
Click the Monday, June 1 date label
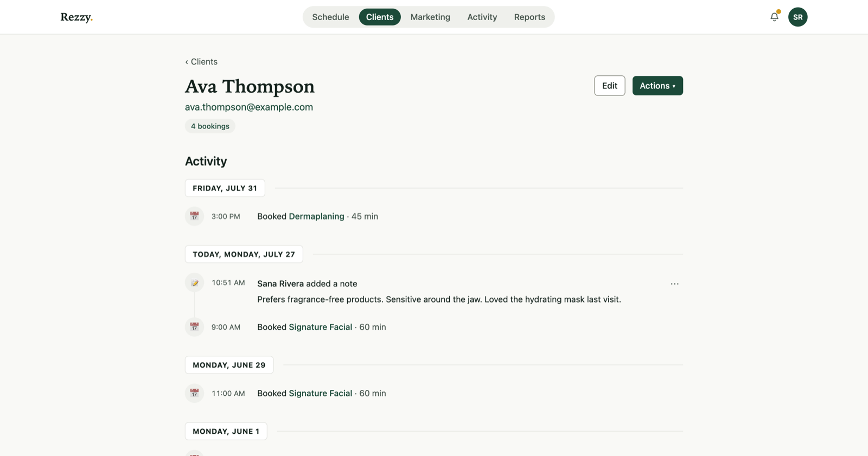tap(226, 431)
